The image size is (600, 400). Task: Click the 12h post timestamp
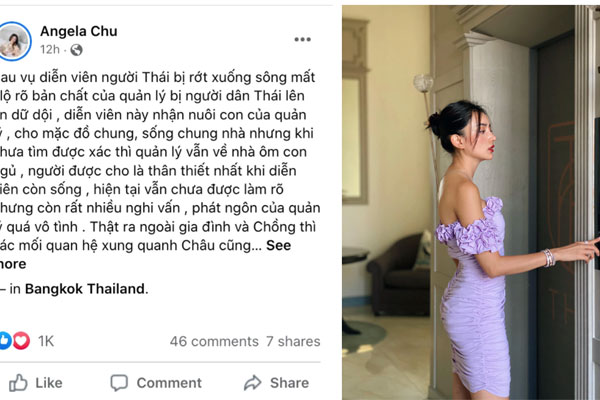point(50,50)
